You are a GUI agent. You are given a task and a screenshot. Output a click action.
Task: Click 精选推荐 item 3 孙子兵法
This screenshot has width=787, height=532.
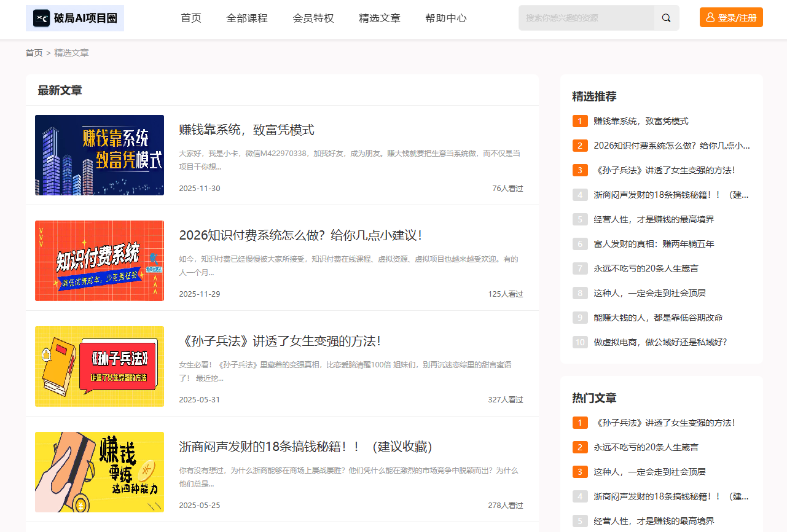point(664,170)
